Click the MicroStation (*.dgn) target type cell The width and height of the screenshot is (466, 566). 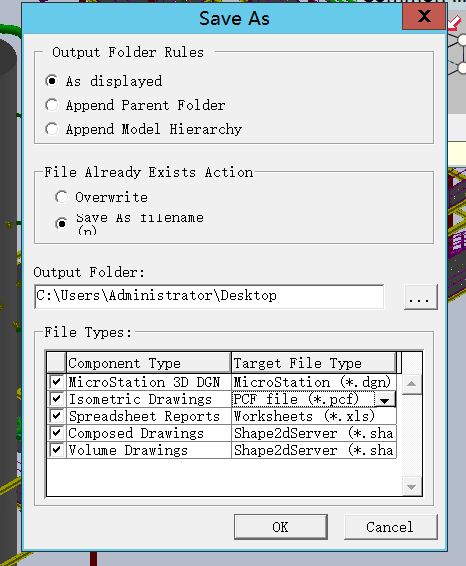[x=313, y=382]
